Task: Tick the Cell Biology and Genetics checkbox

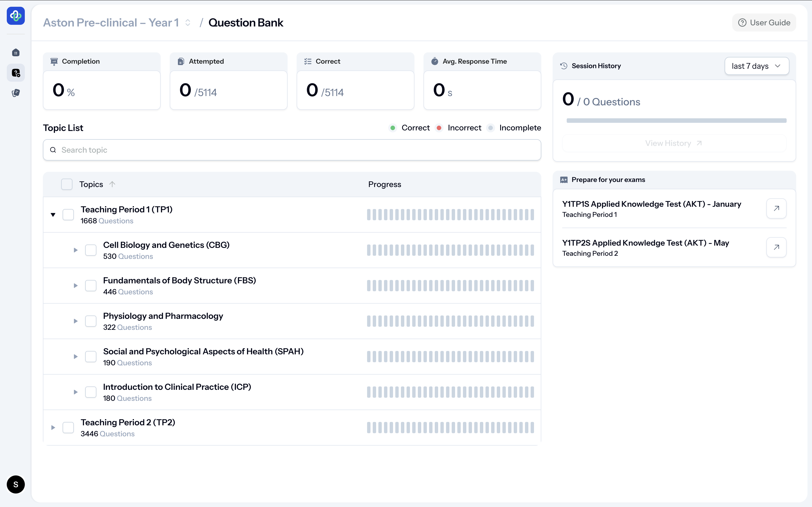Action: pos(91,250)
